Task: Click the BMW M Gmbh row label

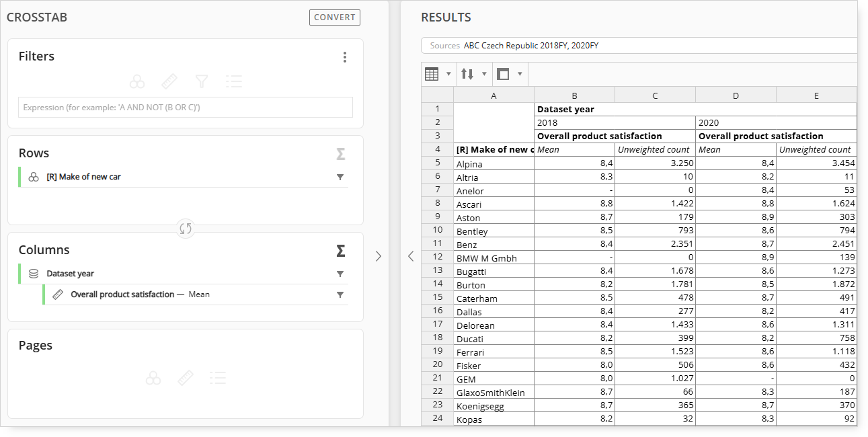Action: 487,258
